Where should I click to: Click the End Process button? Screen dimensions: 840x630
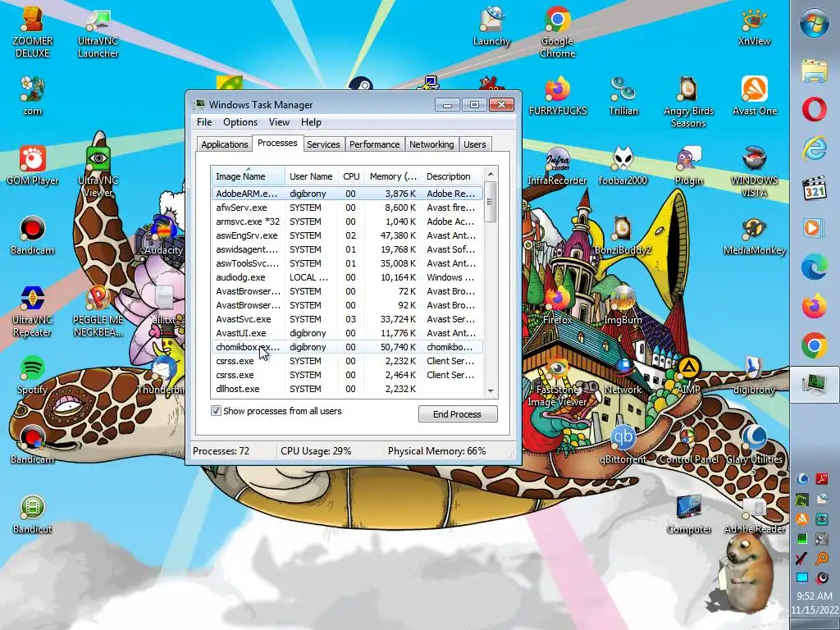(458, 414)
